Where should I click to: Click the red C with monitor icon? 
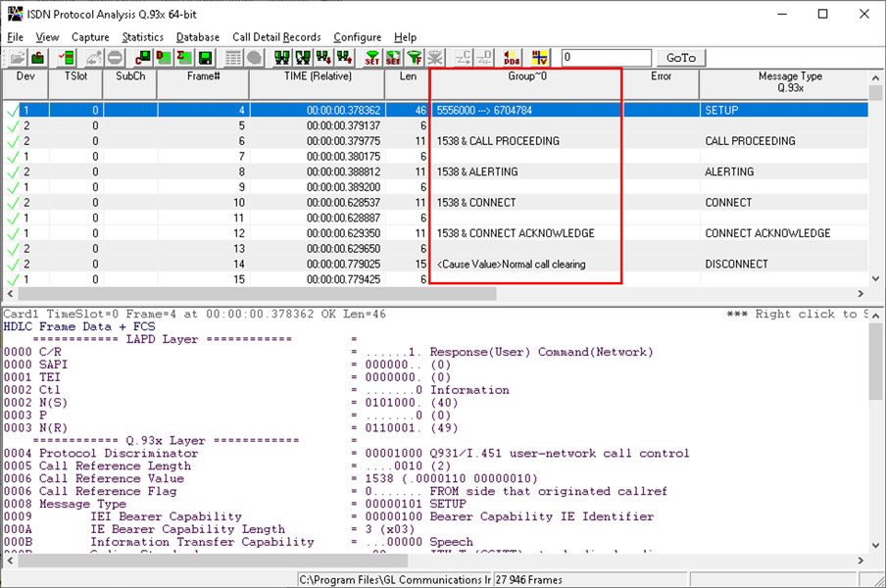click(x=143, y=58)
